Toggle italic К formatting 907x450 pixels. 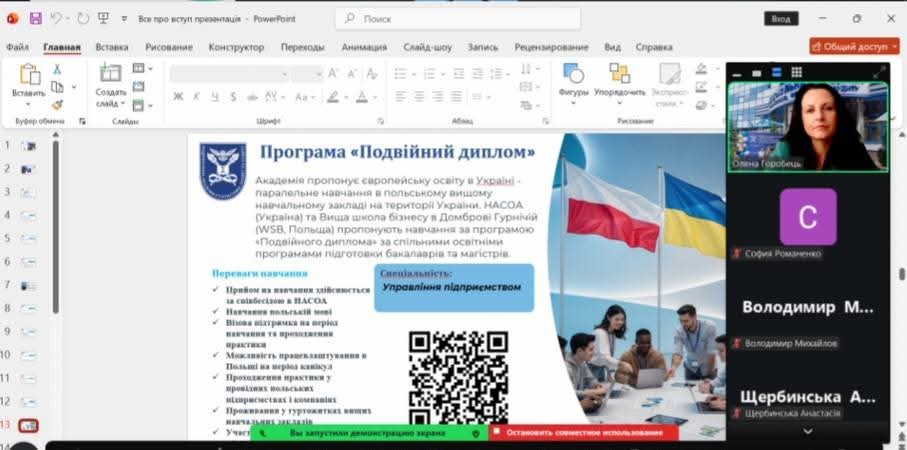pos(196,97)
